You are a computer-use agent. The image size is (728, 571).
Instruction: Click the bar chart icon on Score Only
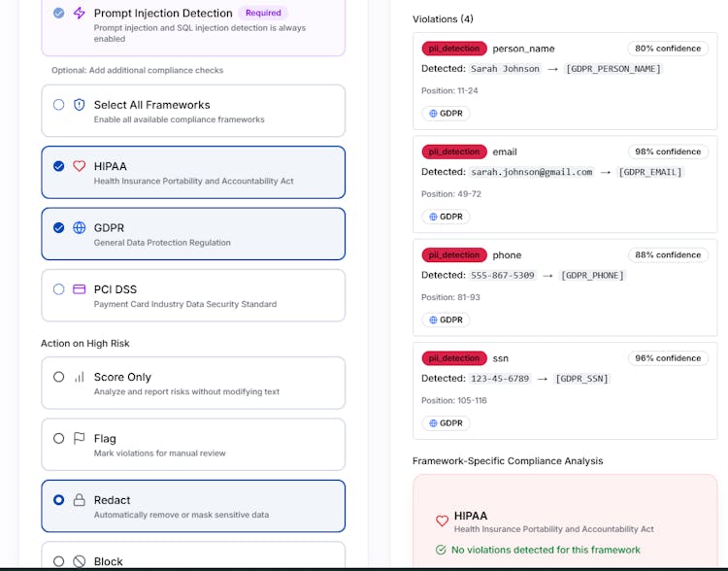tap(80, 377)
